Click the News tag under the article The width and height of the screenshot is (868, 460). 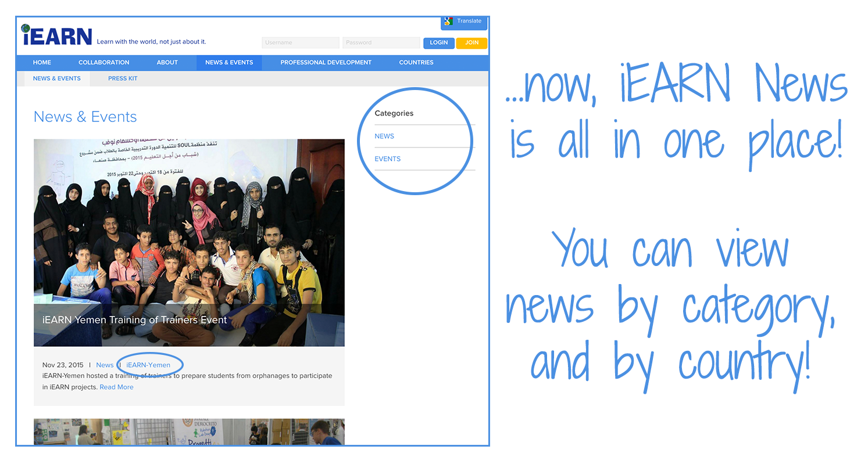coord(105,365)
